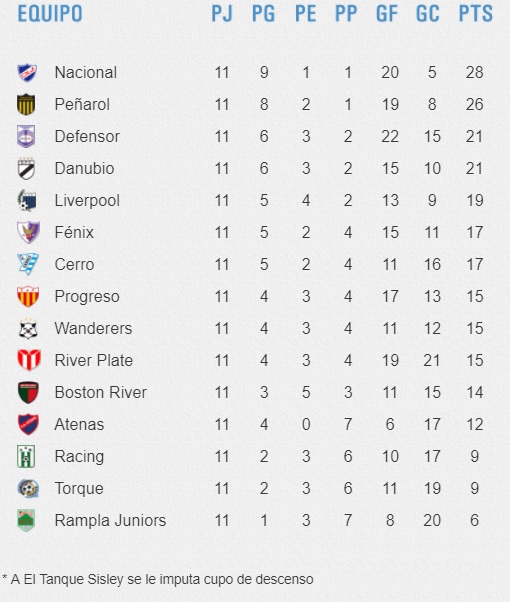510x602 pixels.
Task: Click the Danubio black-white shield icon
Action: (26, 168)
